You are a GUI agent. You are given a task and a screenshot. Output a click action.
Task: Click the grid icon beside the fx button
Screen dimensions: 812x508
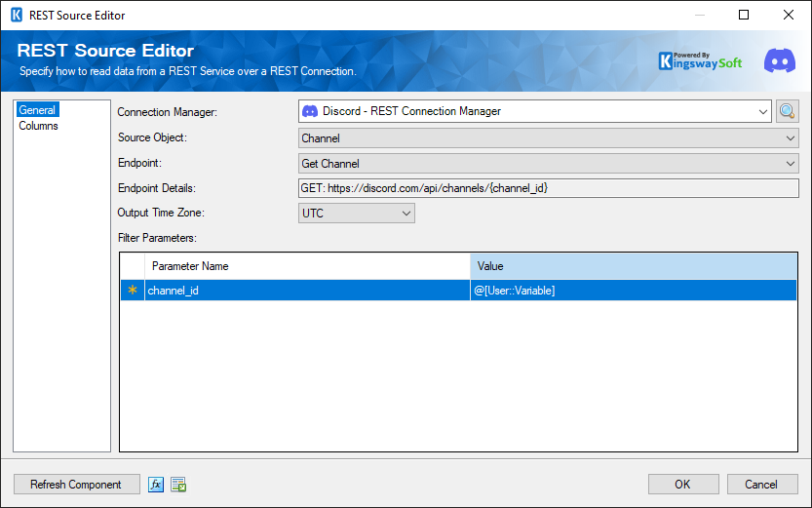pos(178,485)
